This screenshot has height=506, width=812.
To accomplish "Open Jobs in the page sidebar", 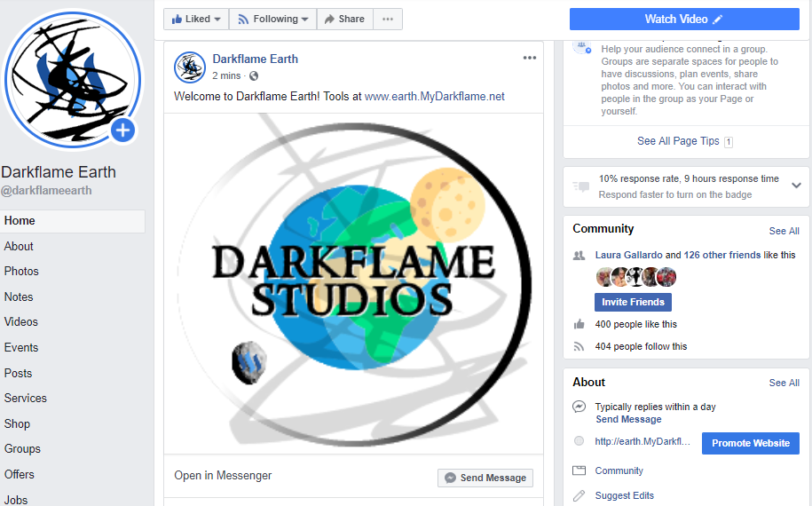I will tap(16, 500).
